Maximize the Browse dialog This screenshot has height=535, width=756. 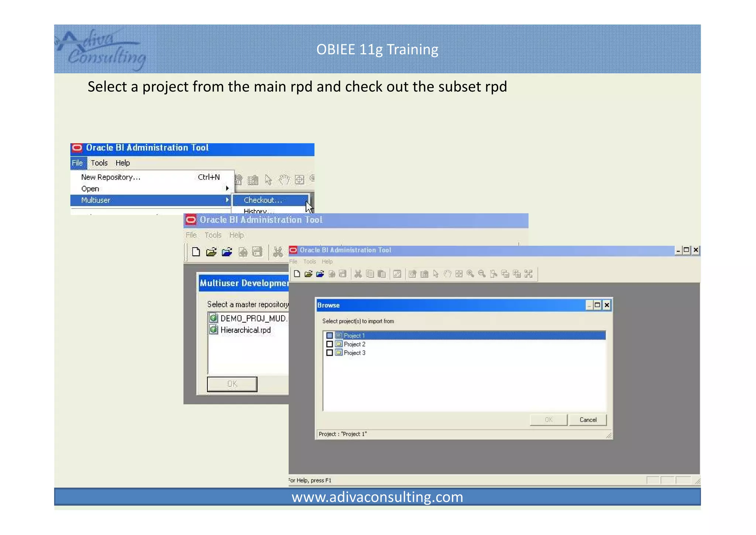(x=597, y=305)
